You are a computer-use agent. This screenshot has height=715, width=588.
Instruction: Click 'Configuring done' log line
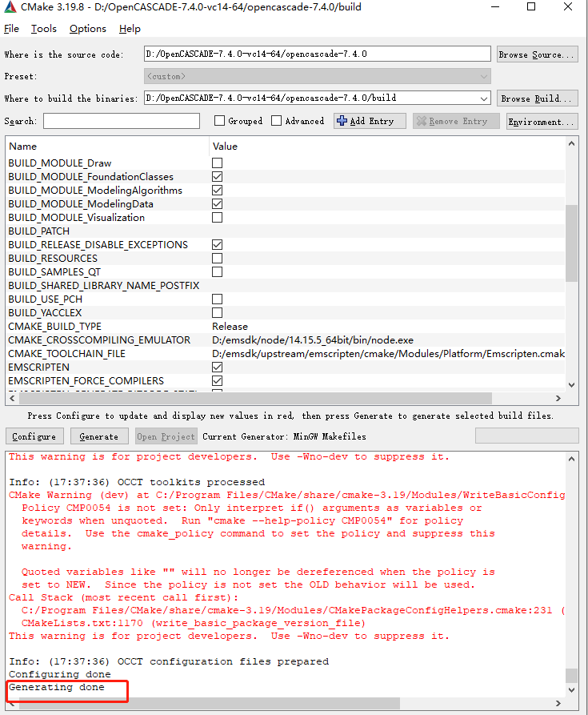point(60,674)
